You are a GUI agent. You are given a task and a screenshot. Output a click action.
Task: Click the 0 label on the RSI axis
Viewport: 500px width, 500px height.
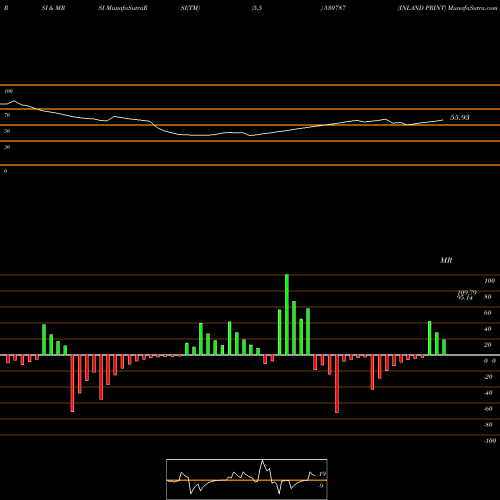pyautogui.click(x=5, y=171)
